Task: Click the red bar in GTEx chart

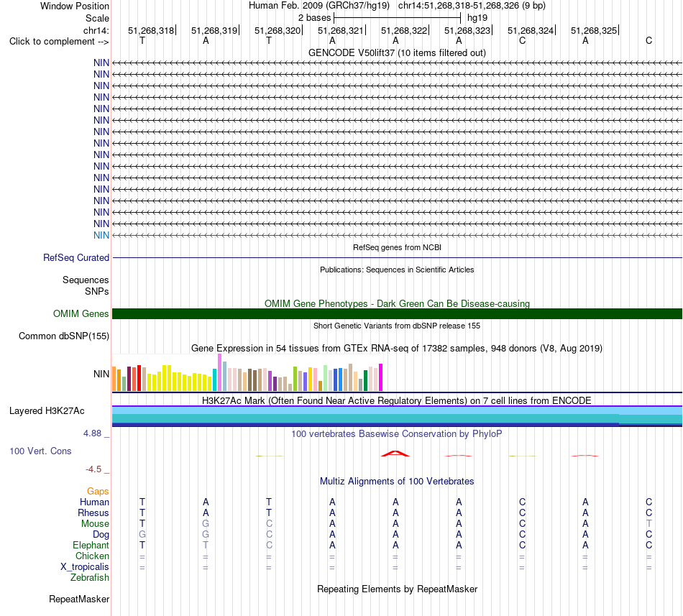Action: [x=139, y=378]
